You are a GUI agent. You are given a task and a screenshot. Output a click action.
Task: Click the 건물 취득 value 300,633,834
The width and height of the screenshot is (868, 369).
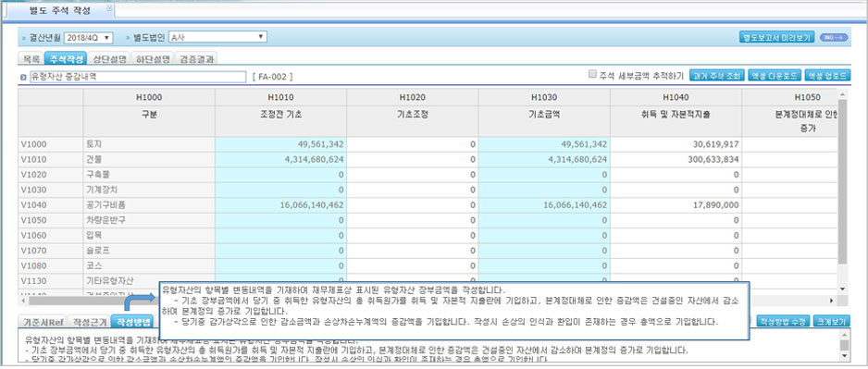pos(713,160)
